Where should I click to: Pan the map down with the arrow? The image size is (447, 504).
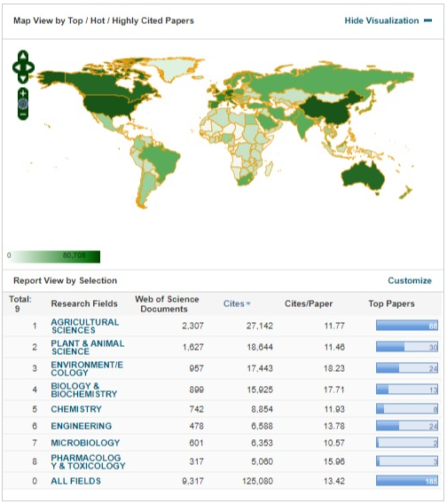[x=23, y=78]
